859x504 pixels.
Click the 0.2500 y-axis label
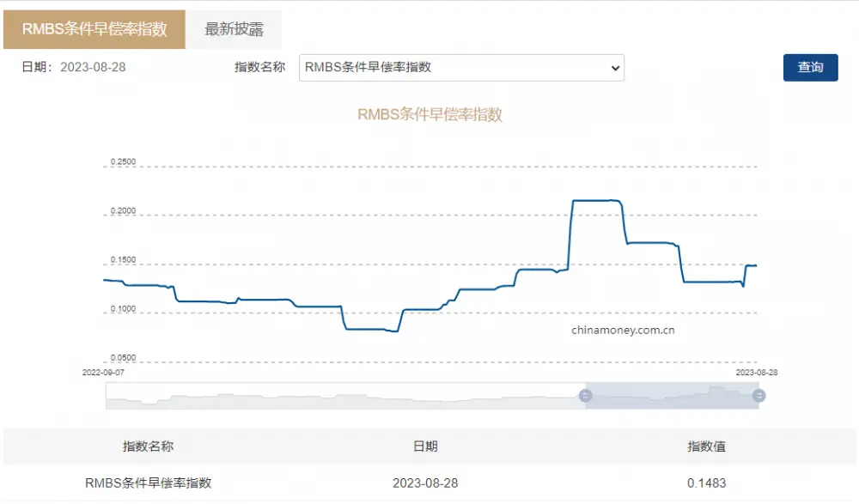[x=123, y=161]
